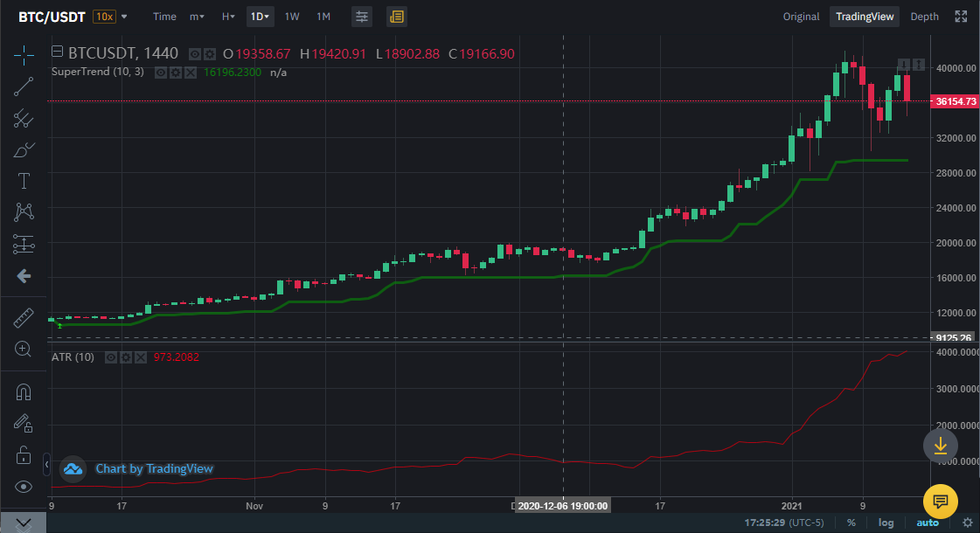Switch to the Depth tab
The height and width of the screenshot is (533, 980).
[924, 16]
